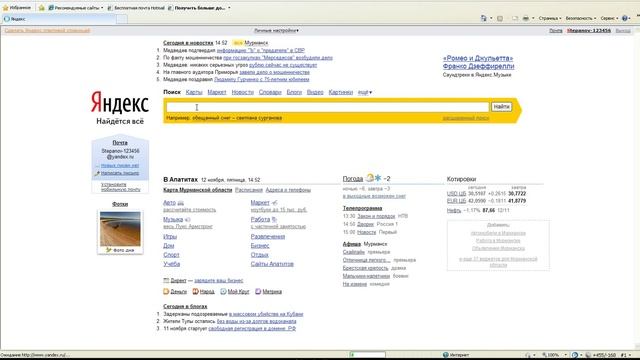Open the Безопасность toolbar menu
640x360 pixels.
coord(581,18)
